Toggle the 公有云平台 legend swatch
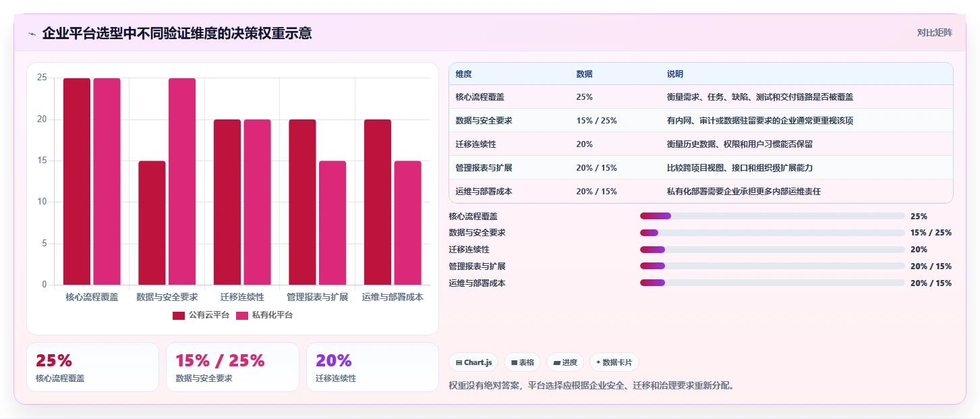The width and height of the screenshot is (980, 419). pyautogui.click(x=179, y=315)
